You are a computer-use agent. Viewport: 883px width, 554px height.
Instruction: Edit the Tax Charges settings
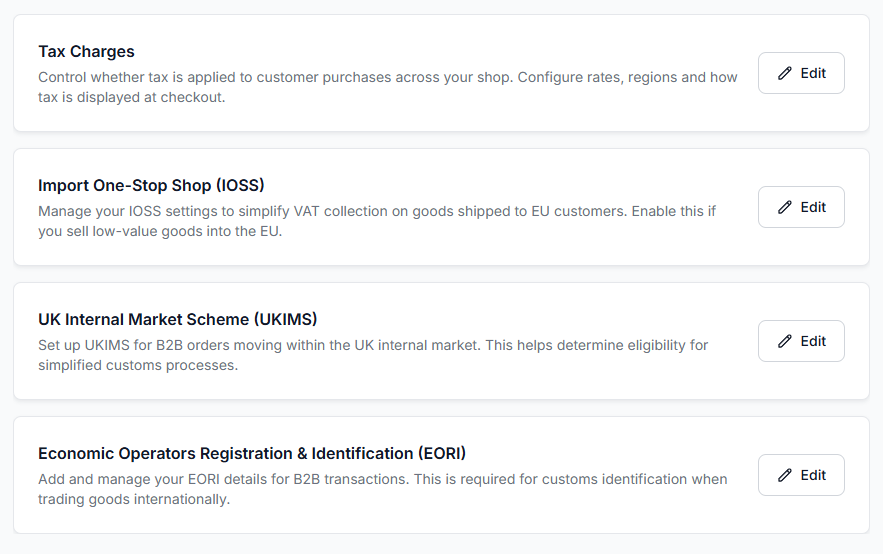[x=801, y=73]
